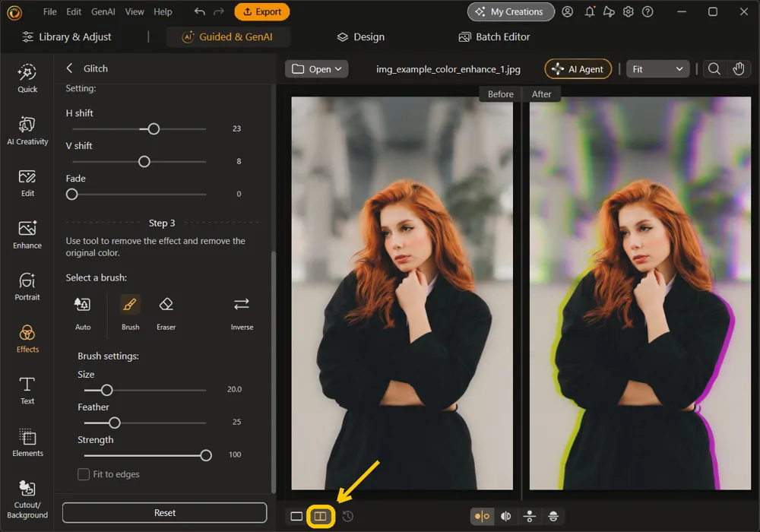760x532 pixels.
Task: Switch to Batch Editor tab
Action: click(x=495, y=36)
